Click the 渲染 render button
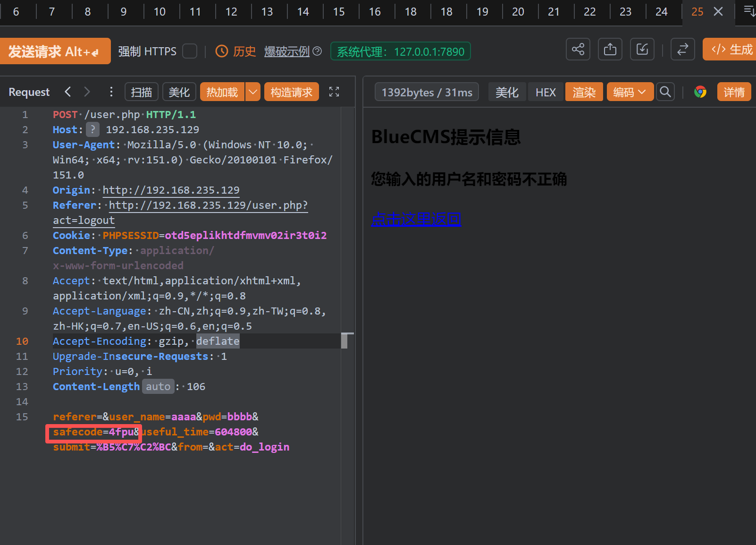 click(584, 92)
